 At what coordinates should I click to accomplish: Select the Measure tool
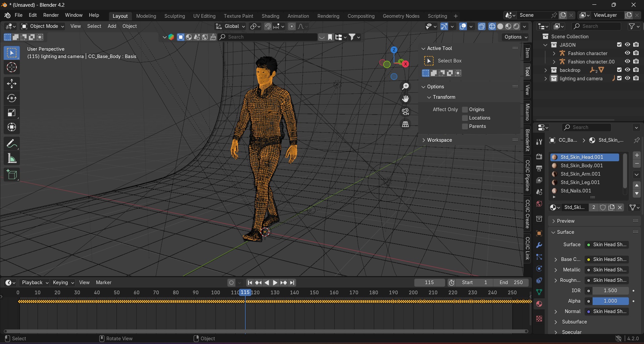(x=12, y=158)
